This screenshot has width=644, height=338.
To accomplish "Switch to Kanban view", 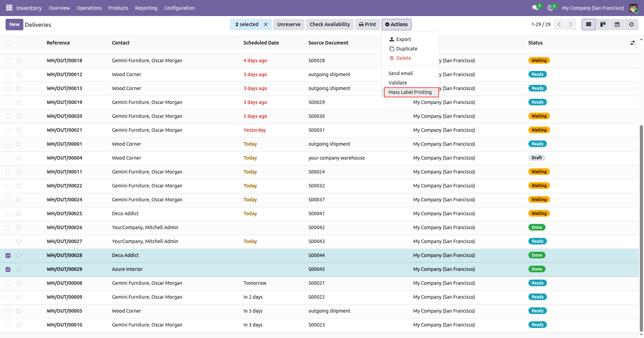I will click(x=603, y=24).
